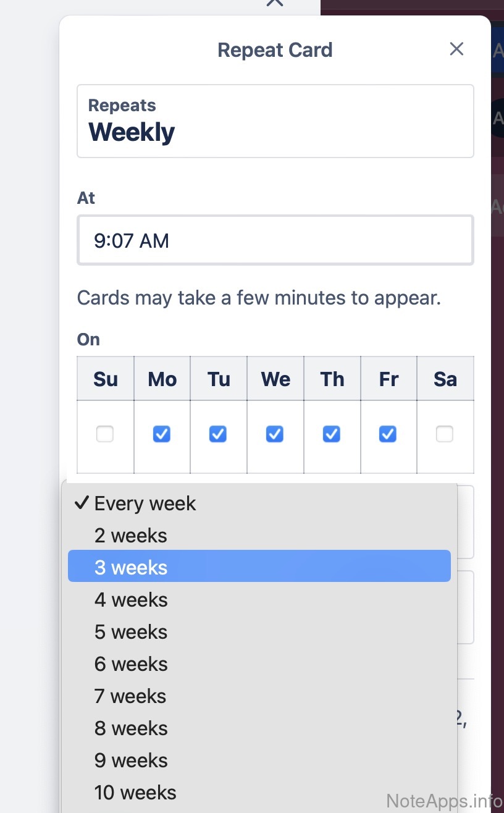Check the Saturday checkbox
This screenshot has width=504, height=813.
click(445, 434)
